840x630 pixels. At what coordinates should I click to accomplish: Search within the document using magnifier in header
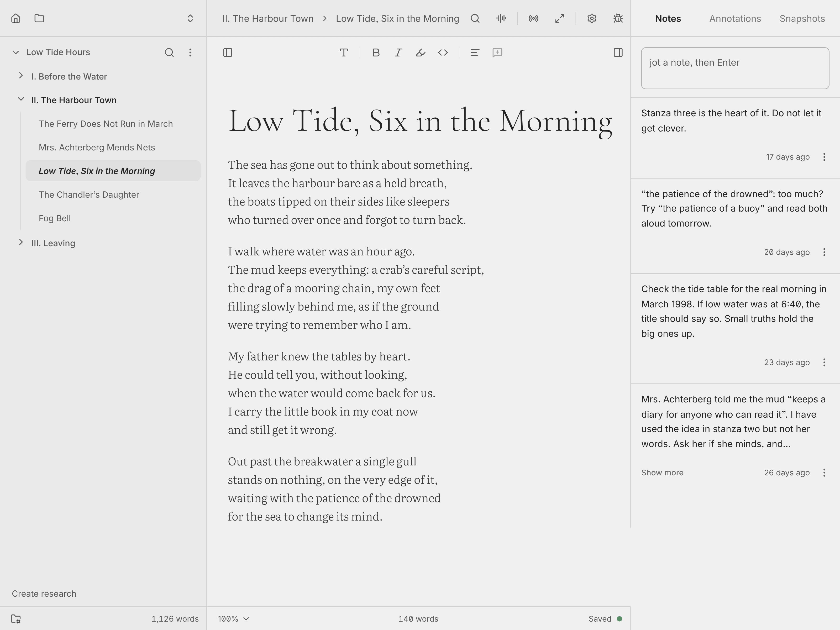tap(475, 18)
